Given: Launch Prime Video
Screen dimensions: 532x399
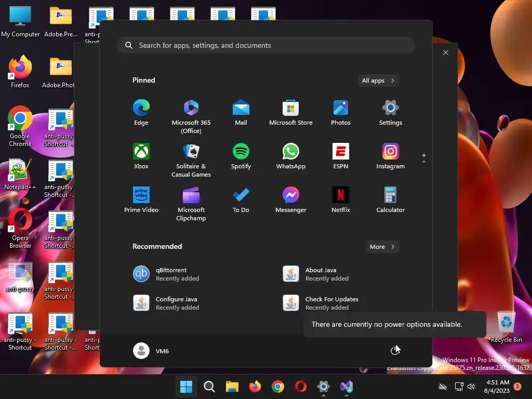Looking at the screenshot, I should pyautogui.click(x=141, y=200).
